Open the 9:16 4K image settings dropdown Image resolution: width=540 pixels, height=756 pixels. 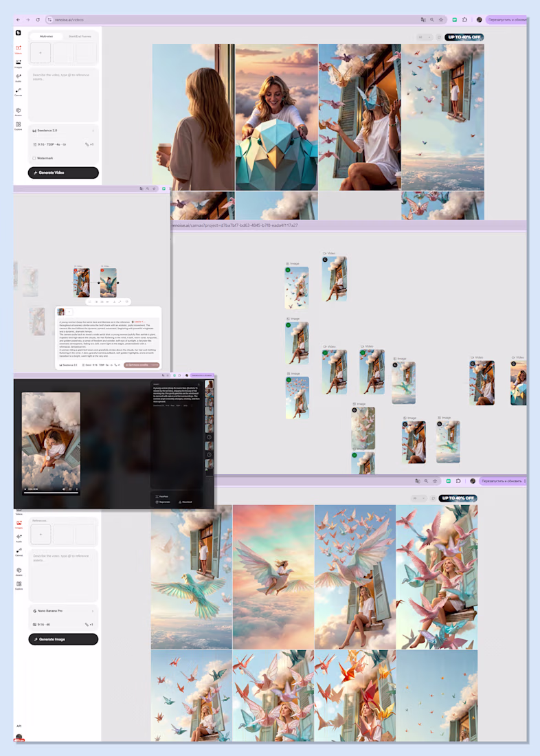click(41, 624)
